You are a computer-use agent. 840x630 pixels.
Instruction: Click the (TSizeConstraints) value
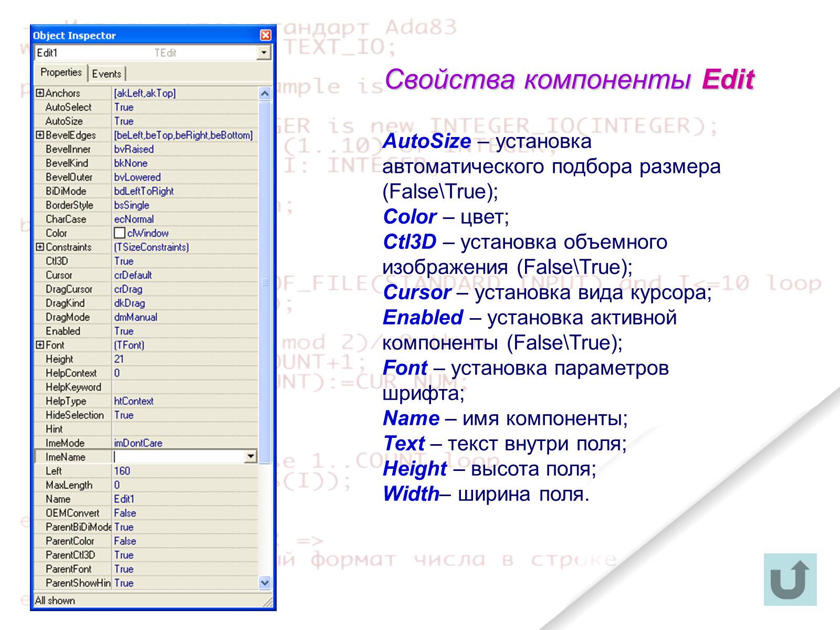click(x=151, y=247)
